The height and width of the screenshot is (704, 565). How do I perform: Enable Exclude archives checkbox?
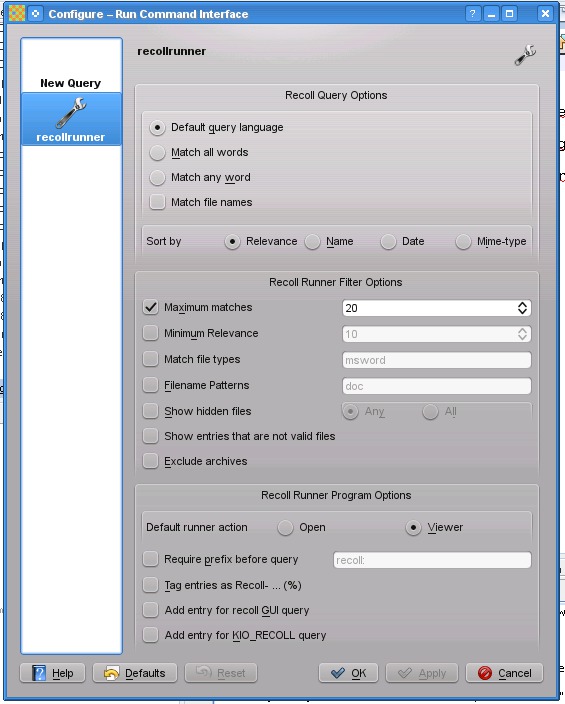pos(150,461)
